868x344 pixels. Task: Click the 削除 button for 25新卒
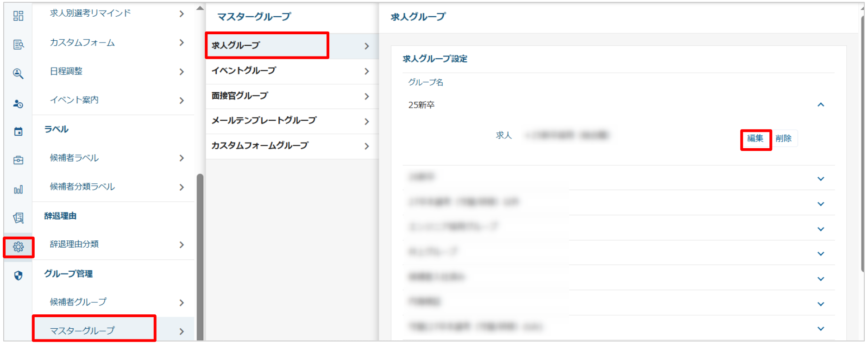(x=784, y=138)
